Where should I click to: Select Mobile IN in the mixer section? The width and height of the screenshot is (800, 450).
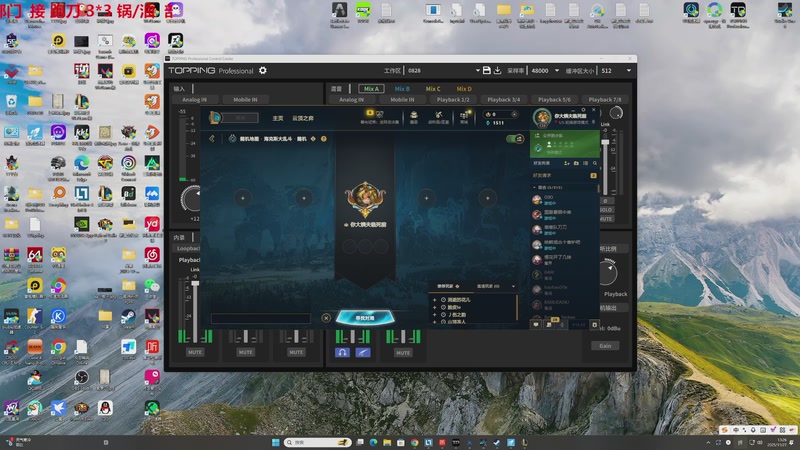click(x=402, y=99)
